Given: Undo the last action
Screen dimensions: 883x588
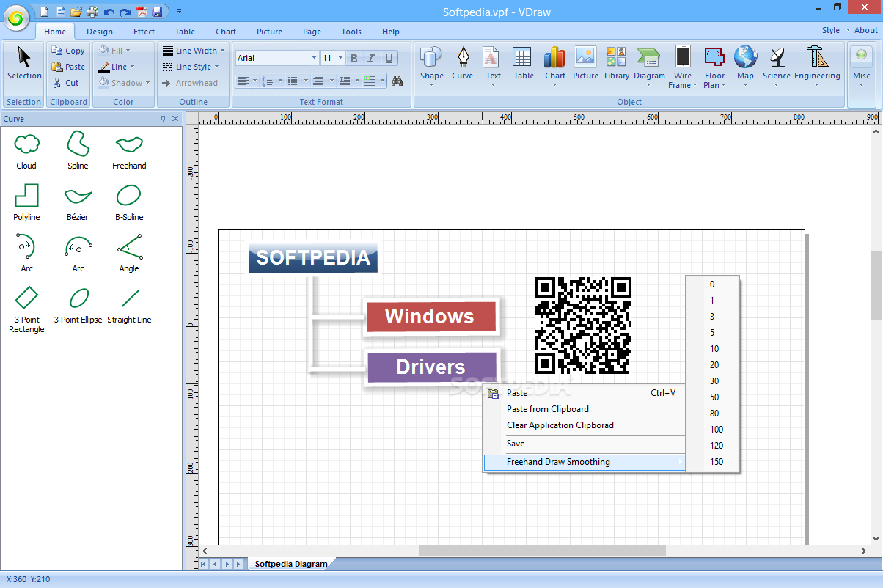Looking at the screenshot, I should tap(109, 12).
